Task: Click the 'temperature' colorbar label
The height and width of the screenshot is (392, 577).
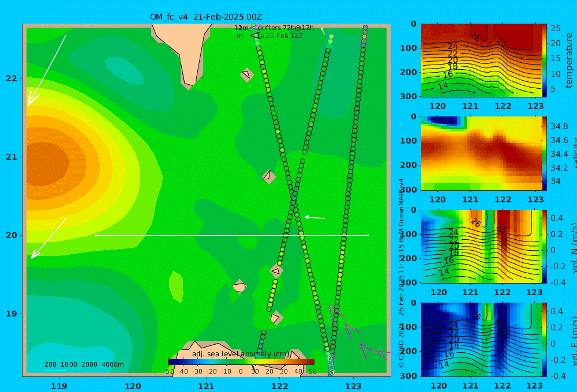Action: coord(569,61)
